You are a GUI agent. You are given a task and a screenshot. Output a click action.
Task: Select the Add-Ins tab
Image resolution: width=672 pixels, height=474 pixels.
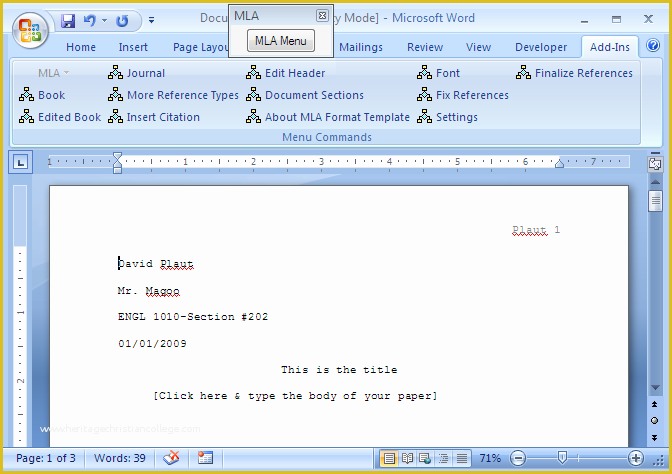coord(609,47)
